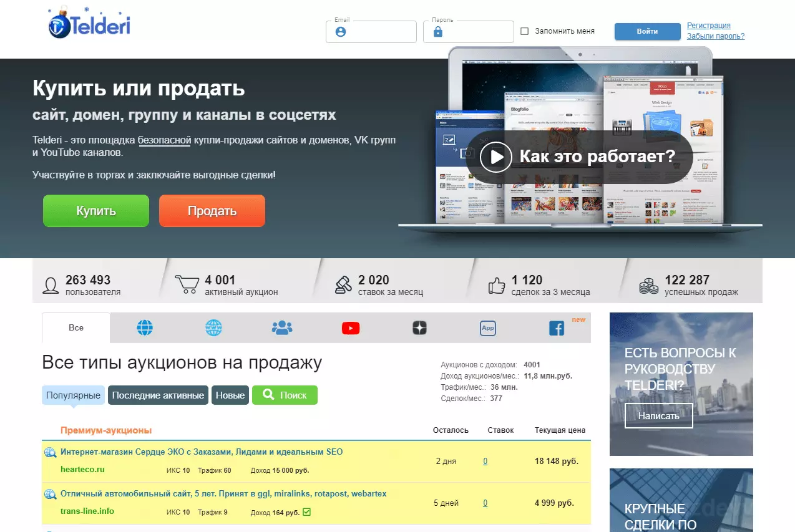Open the hearteco.ru domain link
Screen dimensions: 795x532
point(82,469)
